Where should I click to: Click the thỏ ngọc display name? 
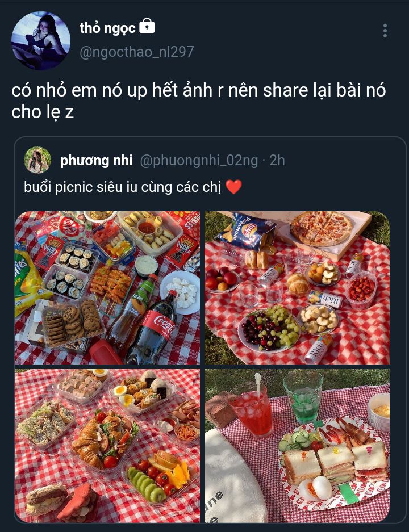click(107, 28)
